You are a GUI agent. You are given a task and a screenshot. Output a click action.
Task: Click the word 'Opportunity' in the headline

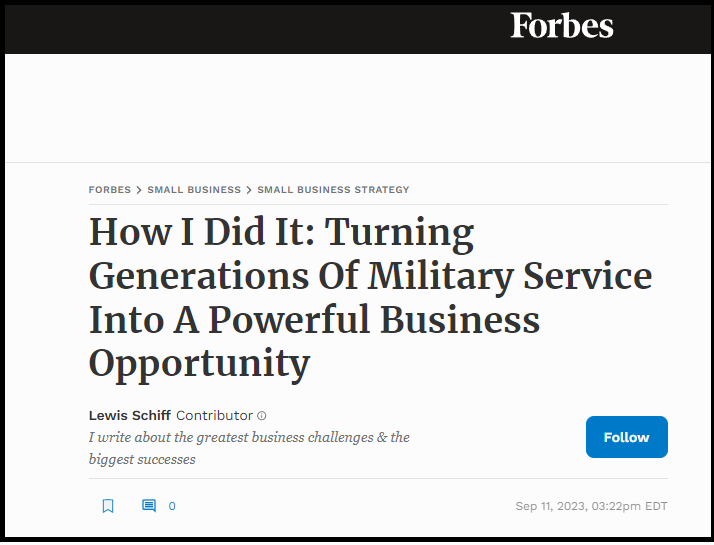click(x=199, y=363)
